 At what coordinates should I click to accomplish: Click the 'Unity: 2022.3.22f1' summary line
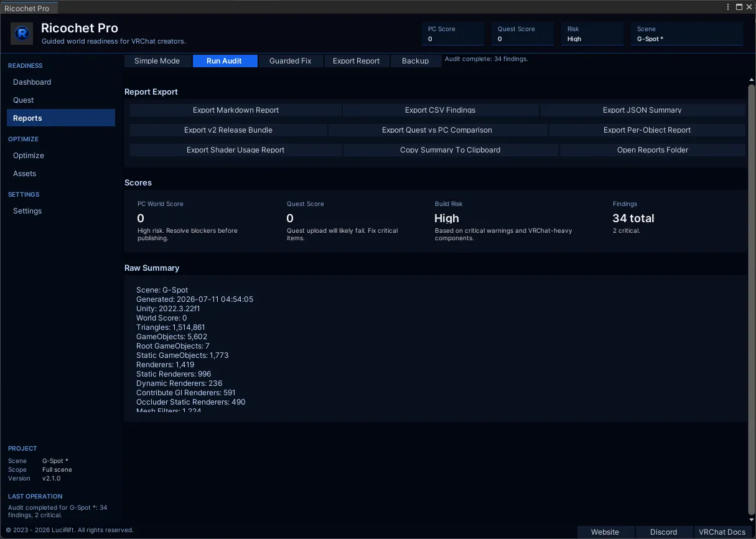[x=168, y=309]
